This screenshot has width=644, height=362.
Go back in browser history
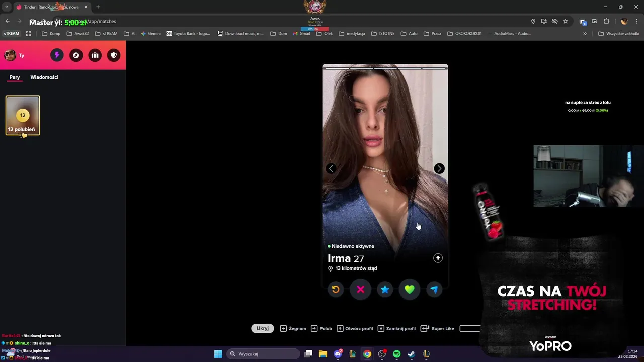click(7, 21)
